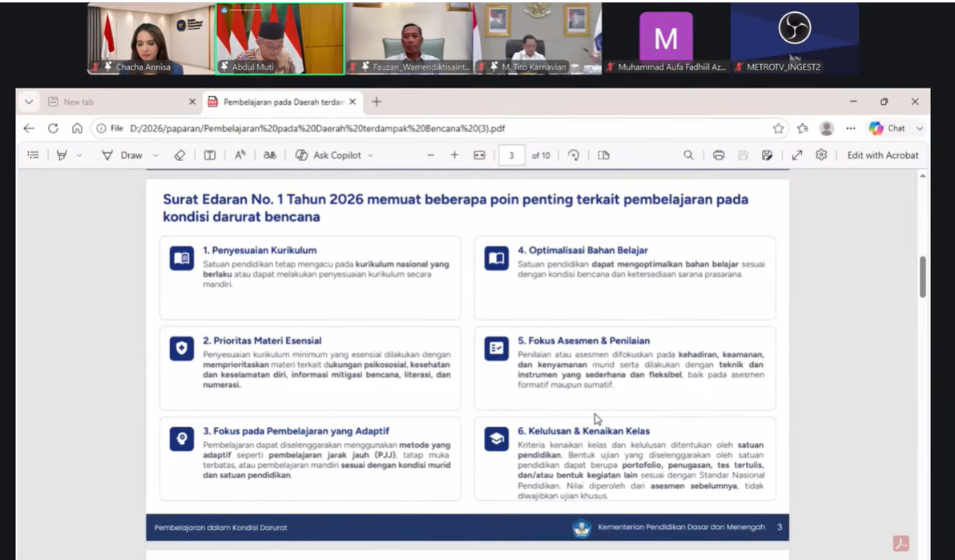Image resolution: width=955 pixels, height=560 pixels.
Task: Open a new browser tab
Action: click(377, 102)
